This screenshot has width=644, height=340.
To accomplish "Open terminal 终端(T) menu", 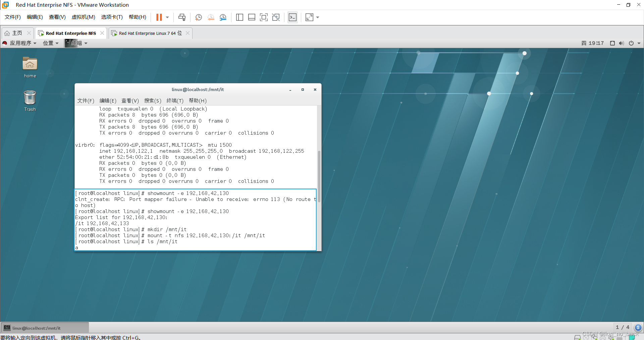I will [175, 101].
